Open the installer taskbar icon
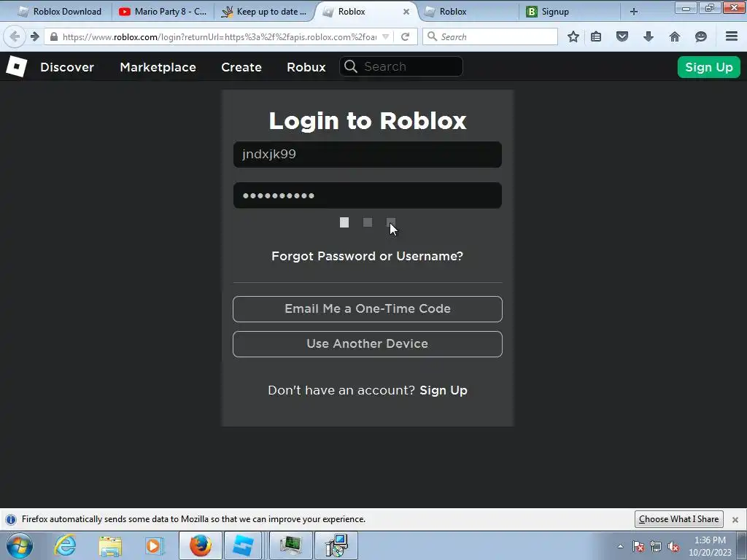This screenshot has height=560, width=747. (x=336, y=545)
